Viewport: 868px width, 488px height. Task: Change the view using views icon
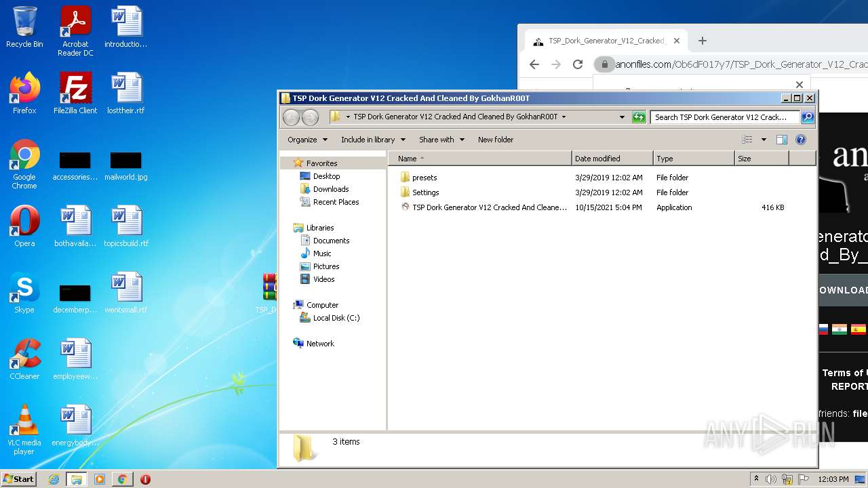tap(747, 140)
